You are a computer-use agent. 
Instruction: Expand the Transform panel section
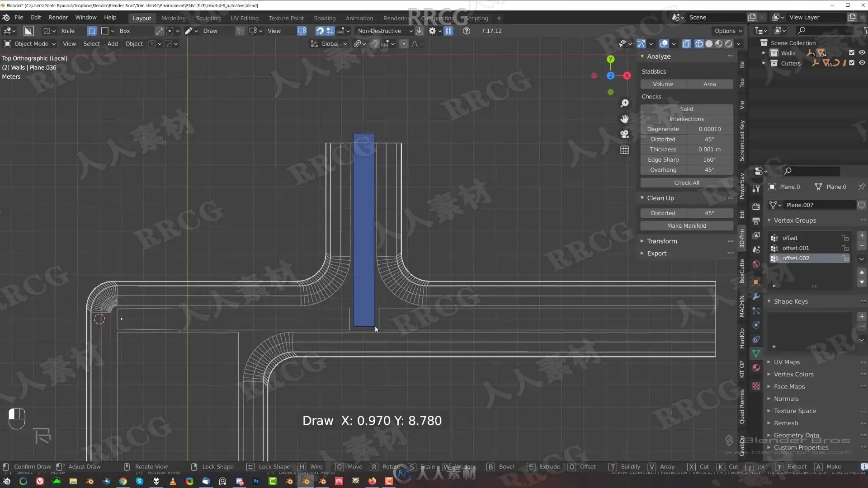(662, 241)
